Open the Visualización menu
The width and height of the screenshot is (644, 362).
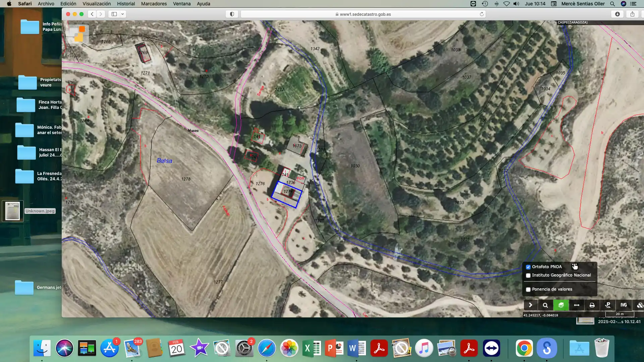coord(97,4)
